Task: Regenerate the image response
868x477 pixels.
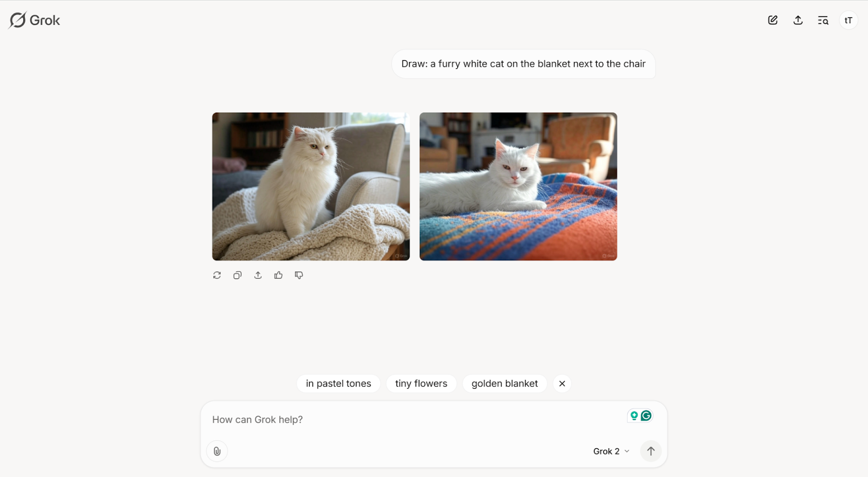Action: (217, 275)
